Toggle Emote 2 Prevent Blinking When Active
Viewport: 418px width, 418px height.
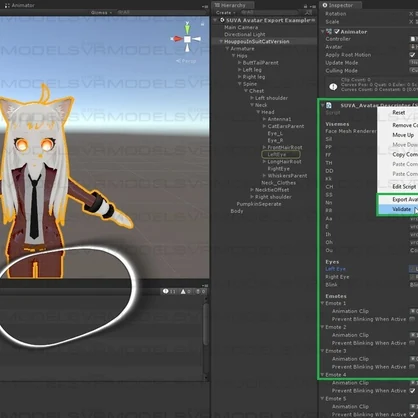[x=412, y=343]
